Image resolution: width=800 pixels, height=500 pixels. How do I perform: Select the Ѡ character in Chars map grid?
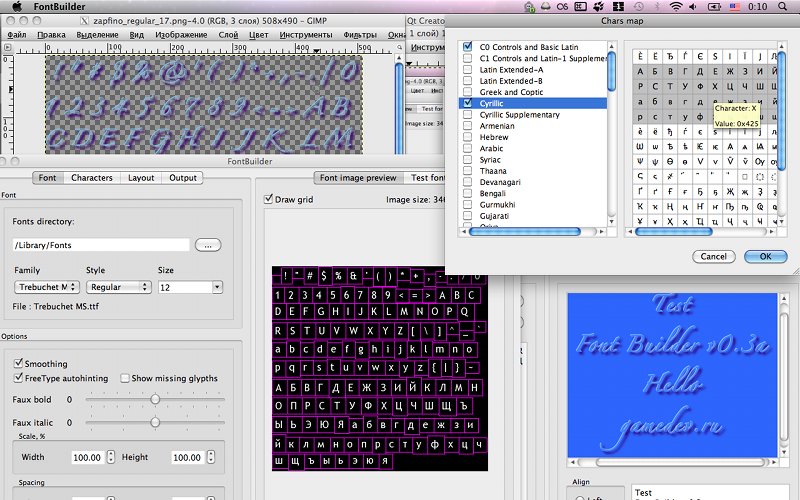(640, 146)
